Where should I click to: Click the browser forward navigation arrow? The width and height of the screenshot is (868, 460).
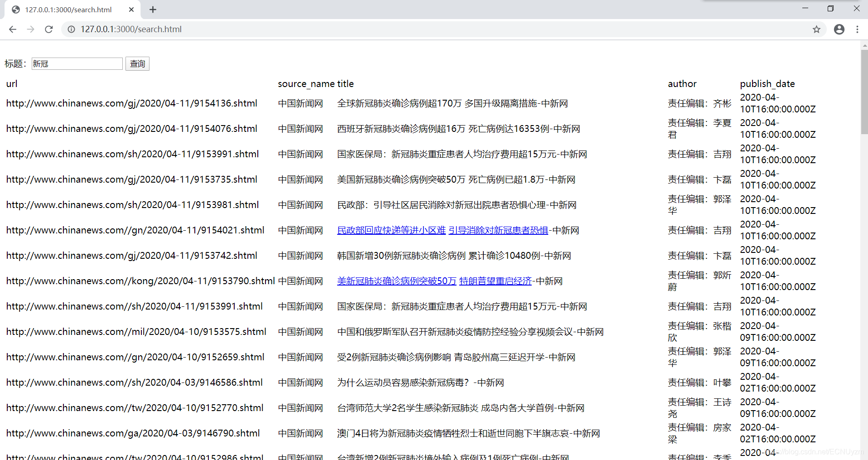pos(30,29)
